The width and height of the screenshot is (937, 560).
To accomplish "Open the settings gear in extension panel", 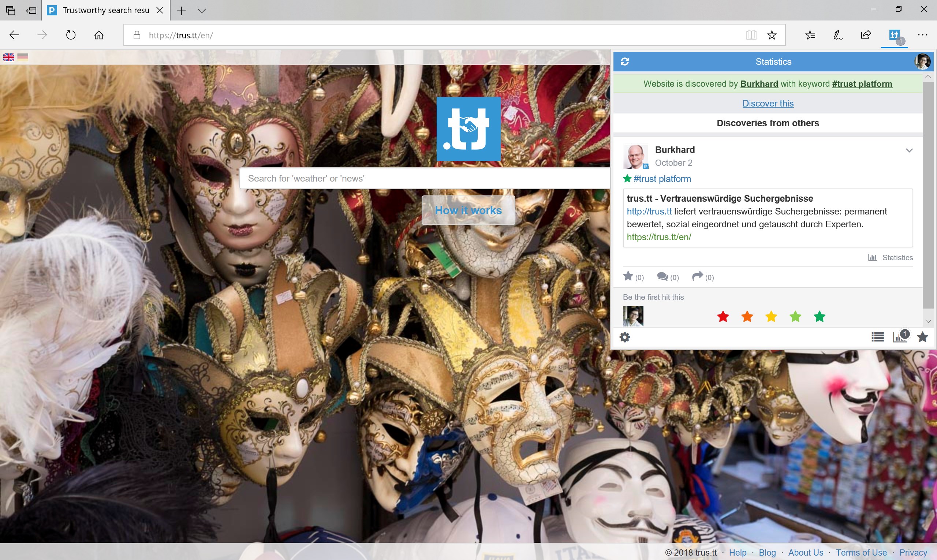I will click(x=624, y=337).
